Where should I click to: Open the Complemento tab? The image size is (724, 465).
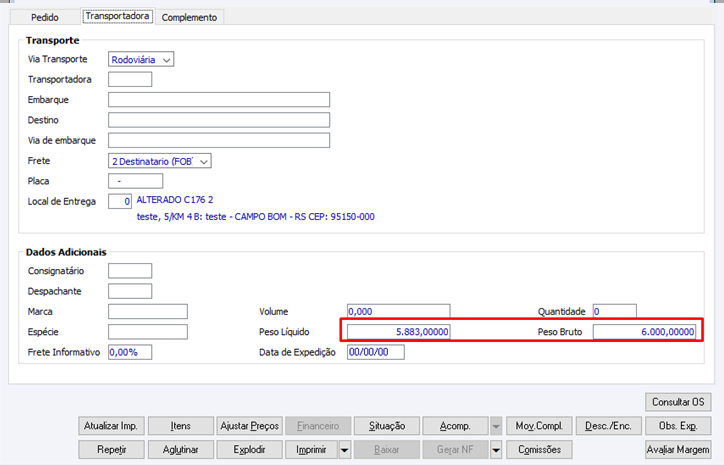189,17
